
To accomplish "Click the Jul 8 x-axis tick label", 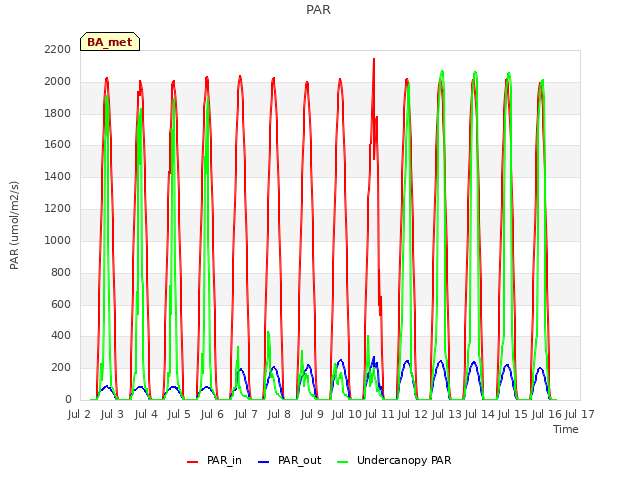I will click(x=279, y=414).
